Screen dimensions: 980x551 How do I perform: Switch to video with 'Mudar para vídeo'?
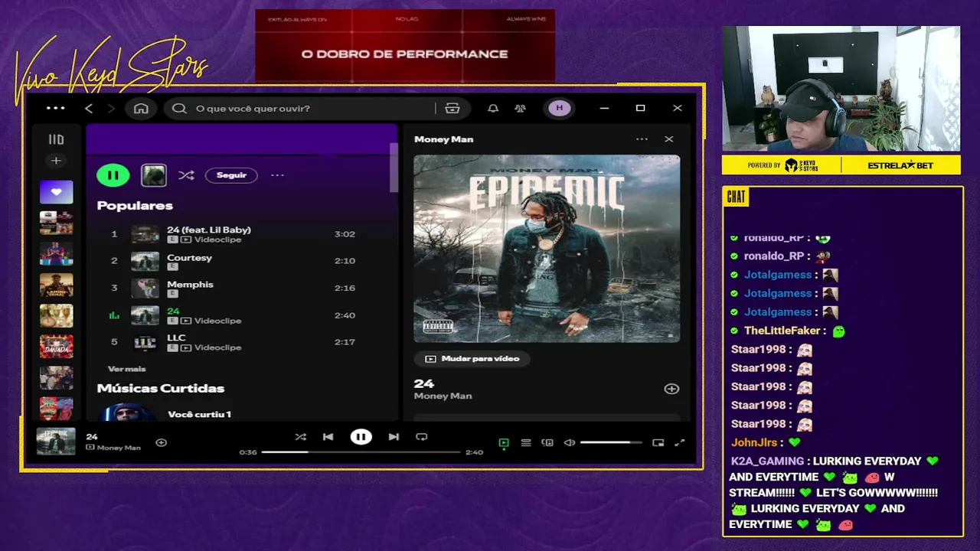pyautogui.click(x=472, y=358)
